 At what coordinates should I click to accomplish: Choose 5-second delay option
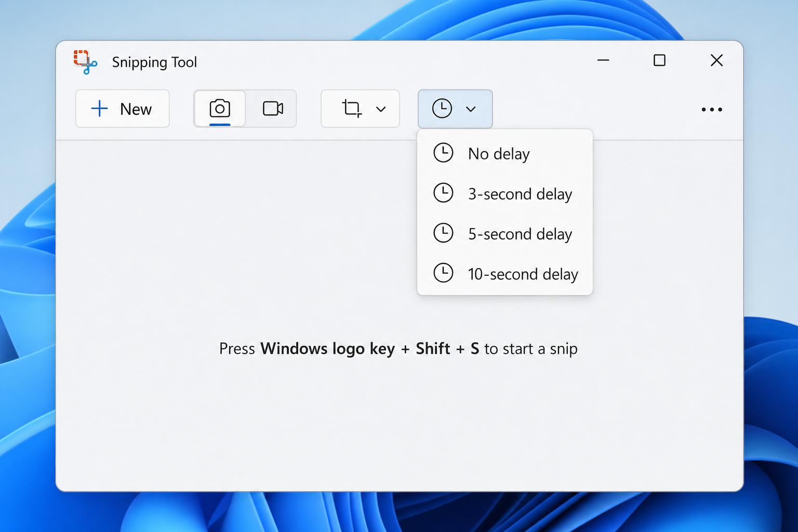coord(505,234)
